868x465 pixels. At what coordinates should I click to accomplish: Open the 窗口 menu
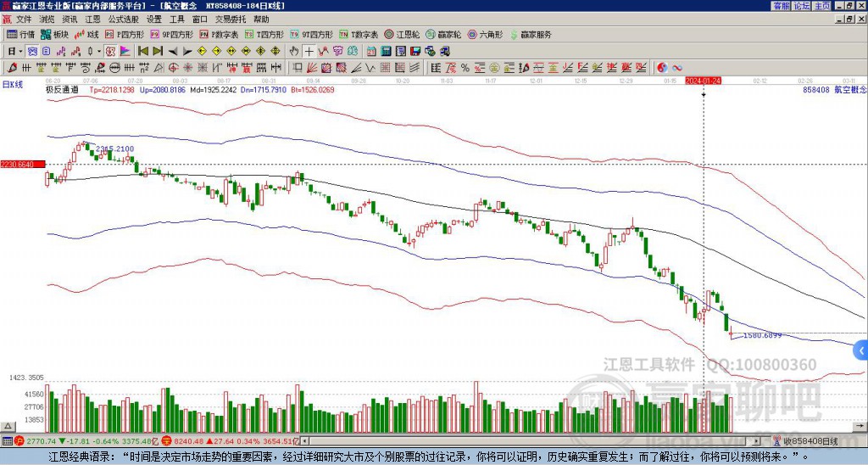point(200,20)
